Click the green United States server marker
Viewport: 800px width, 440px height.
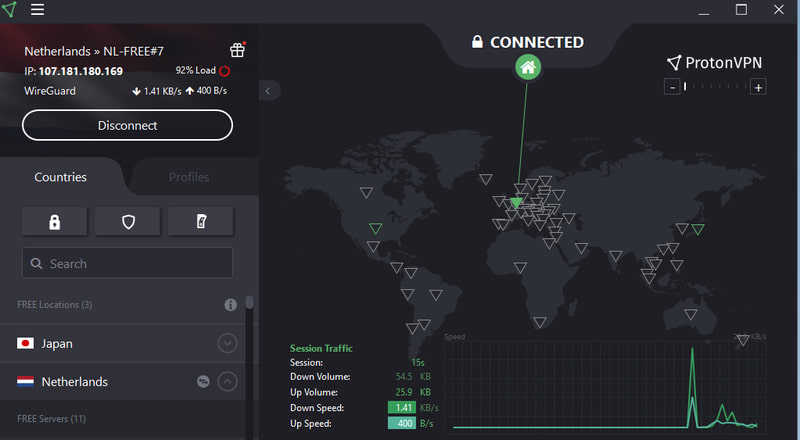[375, 229]
